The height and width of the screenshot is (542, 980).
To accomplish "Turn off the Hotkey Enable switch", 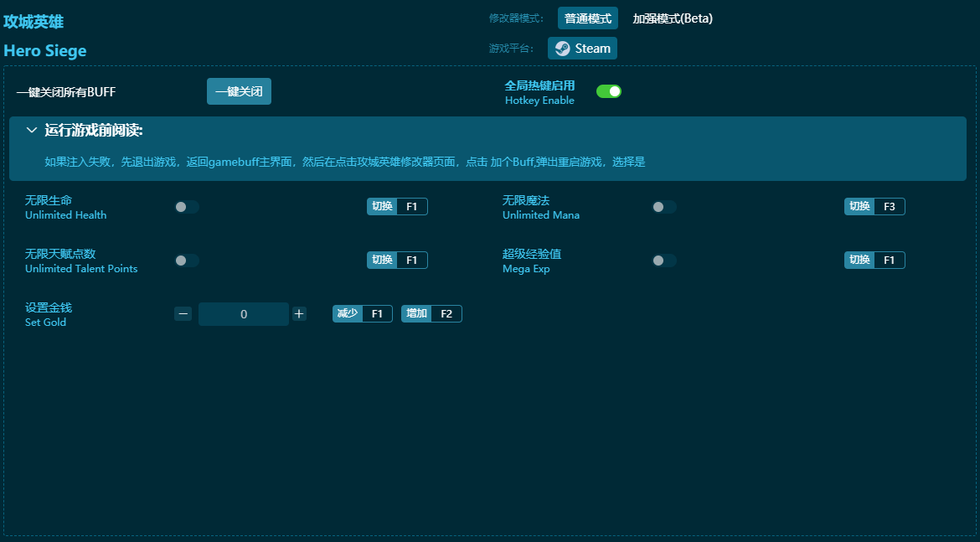I will [x=609, y=90].
